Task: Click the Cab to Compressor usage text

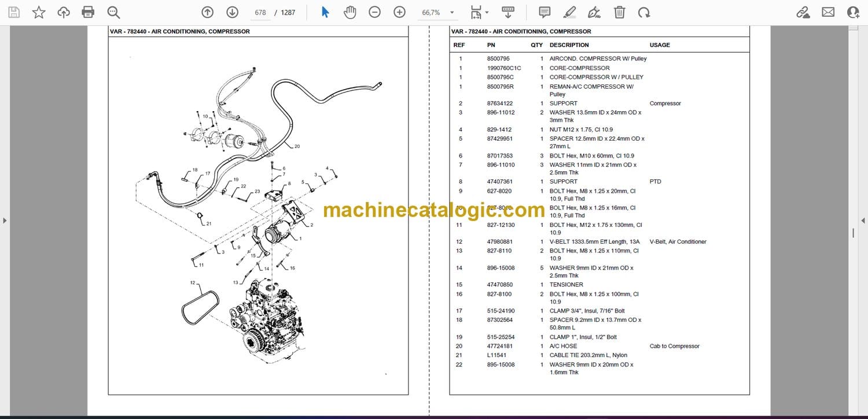Action: click(675, 346)
